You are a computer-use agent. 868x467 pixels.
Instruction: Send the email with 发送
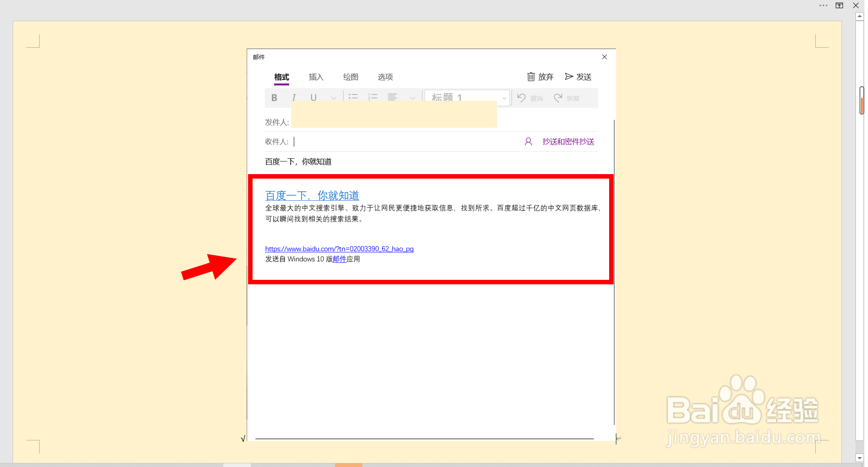tap(578, 77)
